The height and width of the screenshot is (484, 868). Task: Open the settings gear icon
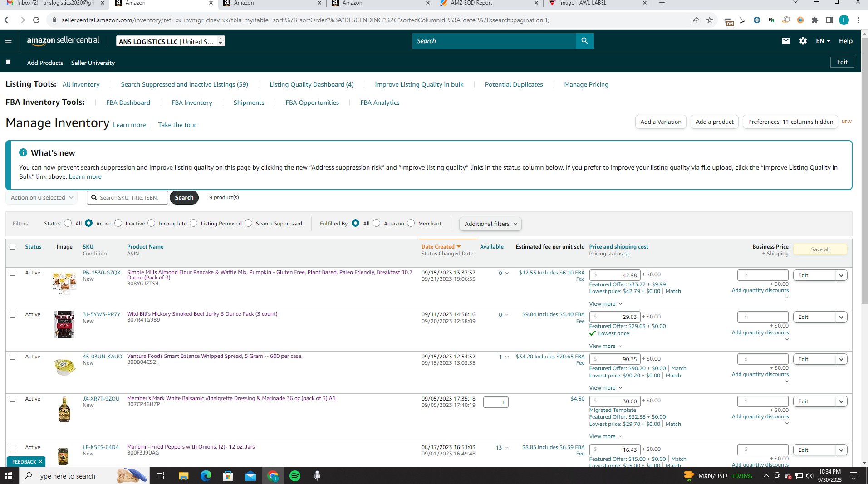click(803, 41)
